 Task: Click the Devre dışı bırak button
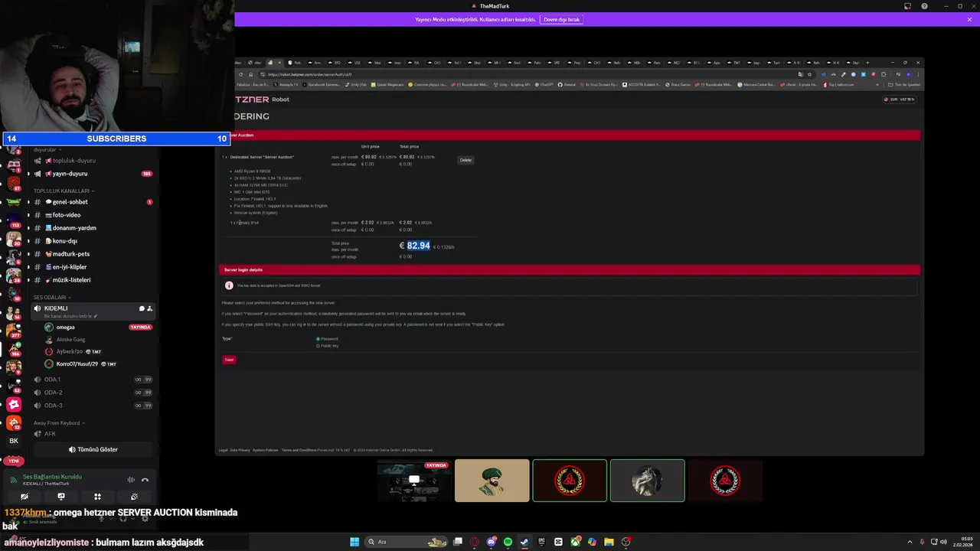pos(561,19)
